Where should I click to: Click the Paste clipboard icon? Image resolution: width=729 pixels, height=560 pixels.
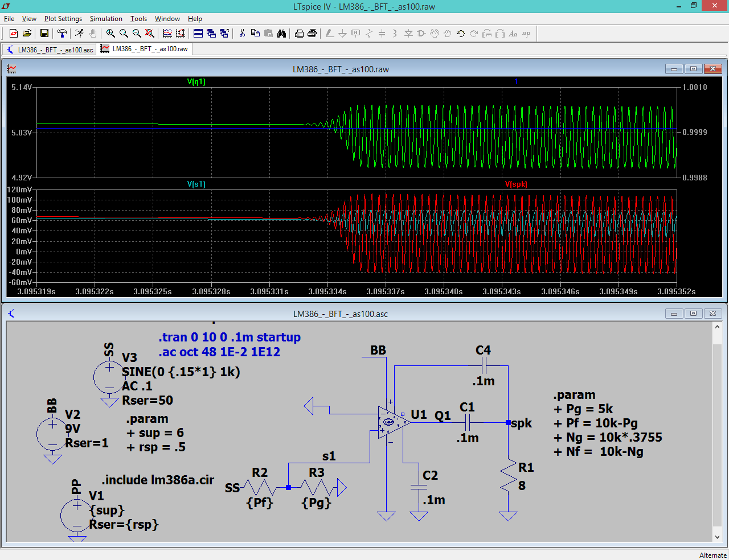tap(268, 34)
